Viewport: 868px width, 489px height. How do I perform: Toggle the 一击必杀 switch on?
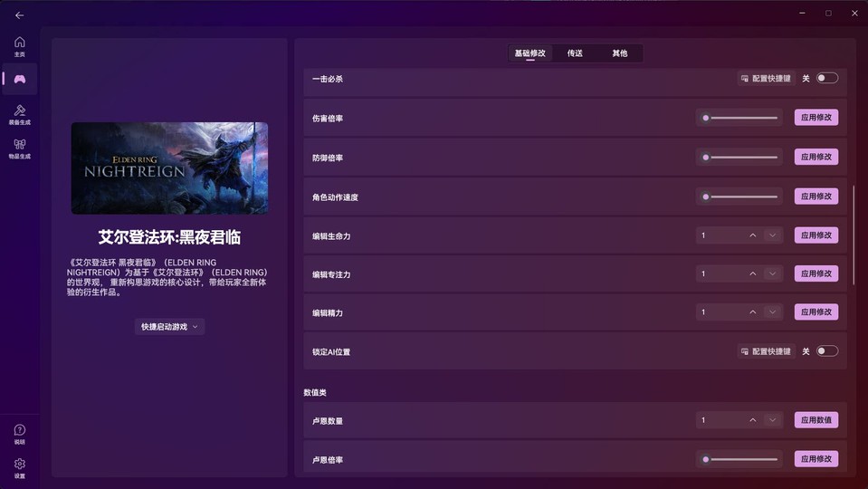click(x=826, y=79)
